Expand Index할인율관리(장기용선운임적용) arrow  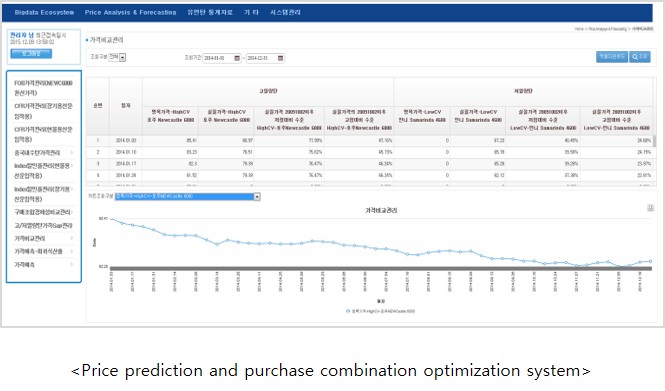(x=72, y=189)
